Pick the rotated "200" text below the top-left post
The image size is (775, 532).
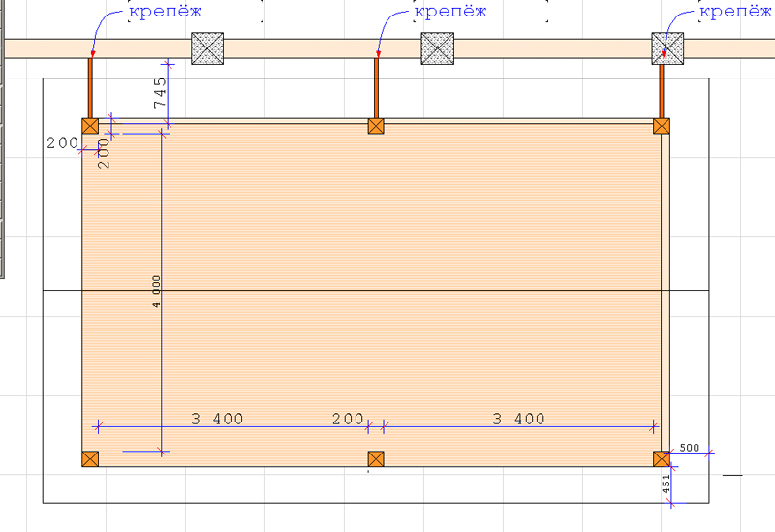104,153
